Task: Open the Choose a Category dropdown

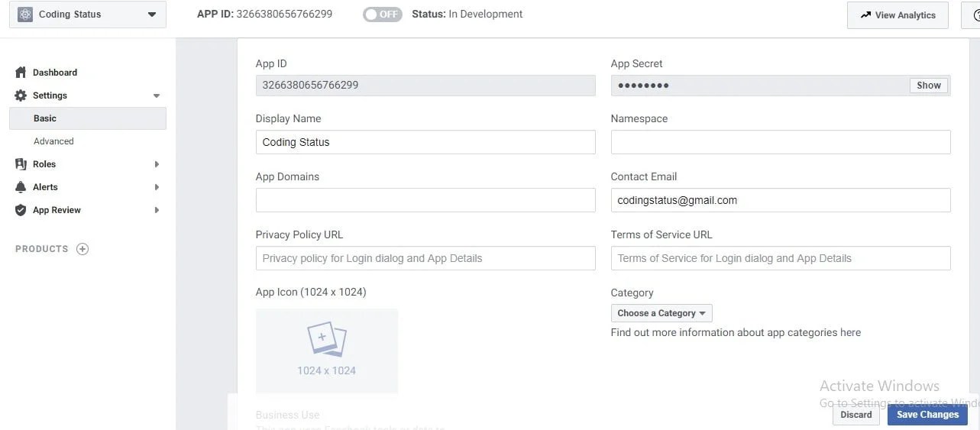Action: (661, 313)
